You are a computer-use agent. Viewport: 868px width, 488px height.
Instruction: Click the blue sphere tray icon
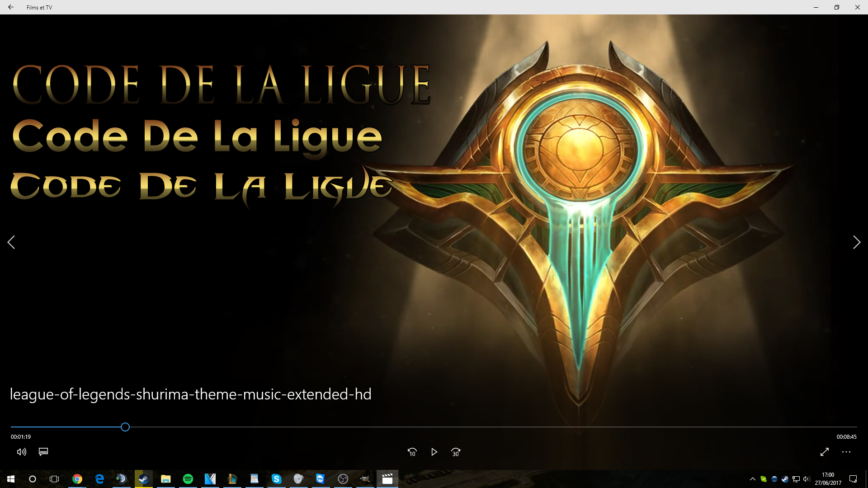(774, 479)
